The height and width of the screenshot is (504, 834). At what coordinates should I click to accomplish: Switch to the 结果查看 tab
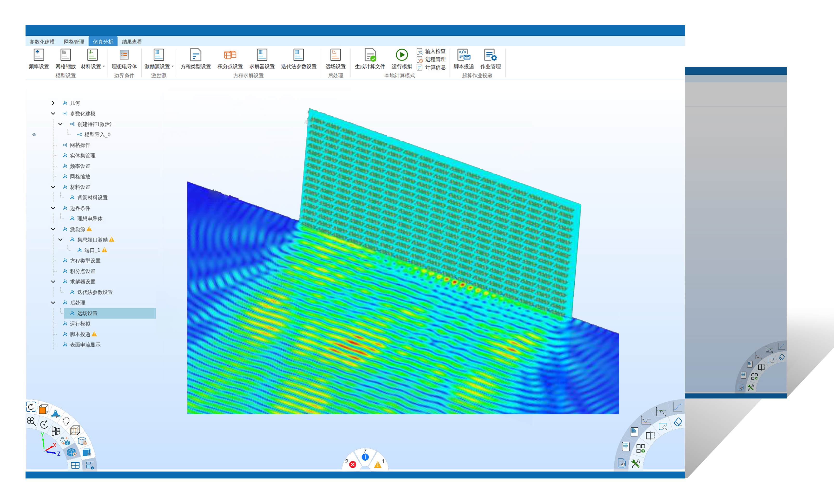tap(132, 42)
